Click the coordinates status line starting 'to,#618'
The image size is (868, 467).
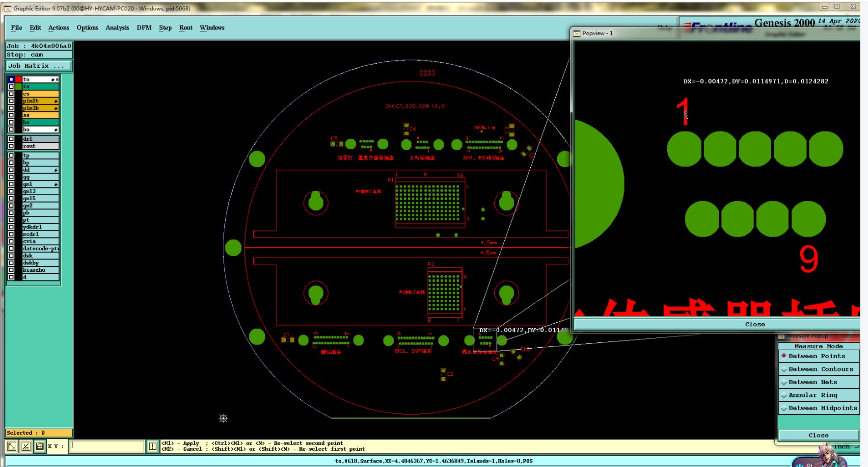[x=434, y=461]
